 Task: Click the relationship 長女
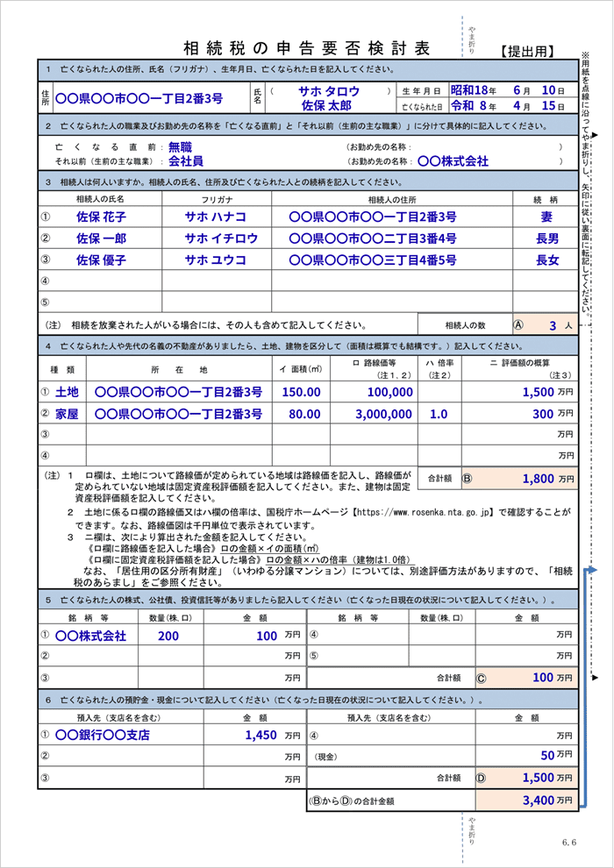547,260
